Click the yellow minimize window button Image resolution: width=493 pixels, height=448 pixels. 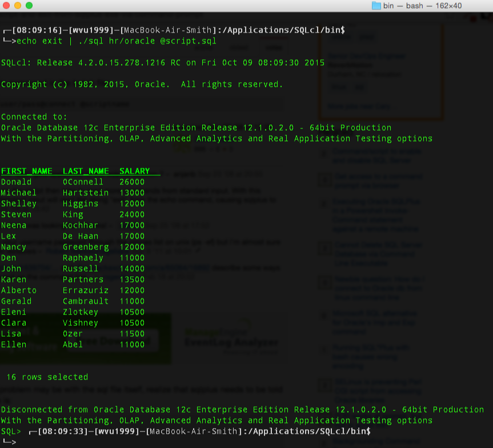coord(18,5)
